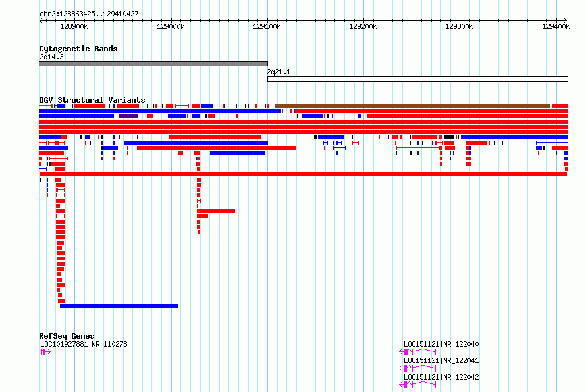The height and width of the screenshot is (392, 586).
Task: Click the LOC151121|NR_122042 gene label
Action: 441,377
